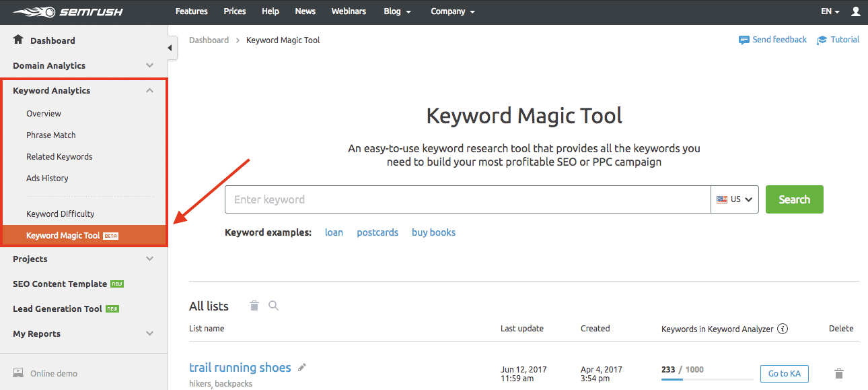Expand the Projects section

click(x=149, y=259)
